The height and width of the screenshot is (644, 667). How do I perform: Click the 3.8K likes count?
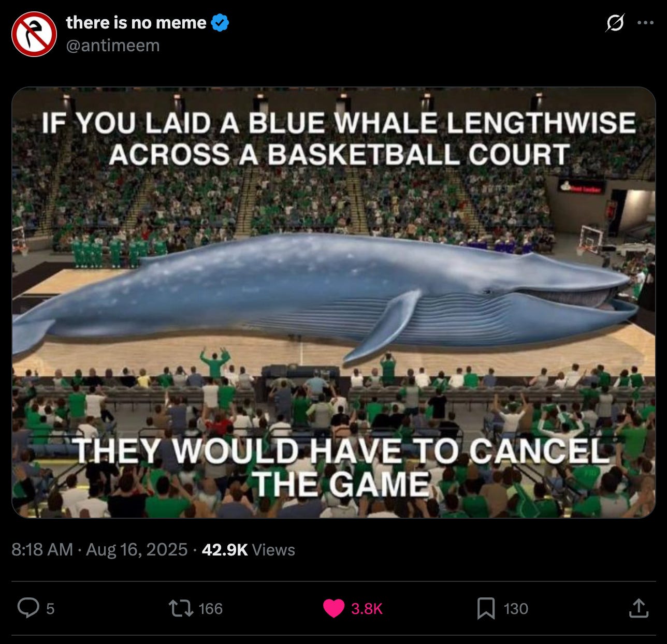tap(367, 609)
